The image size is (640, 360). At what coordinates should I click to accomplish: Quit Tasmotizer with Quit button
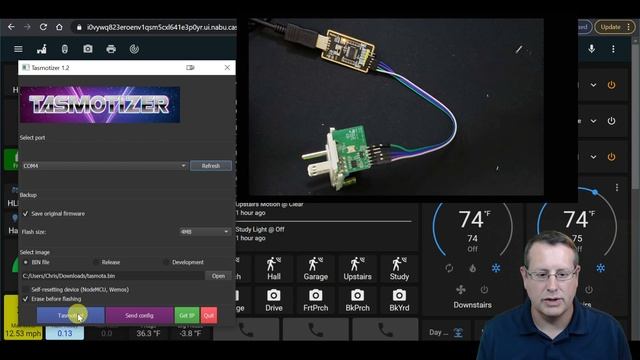point(209,315)
